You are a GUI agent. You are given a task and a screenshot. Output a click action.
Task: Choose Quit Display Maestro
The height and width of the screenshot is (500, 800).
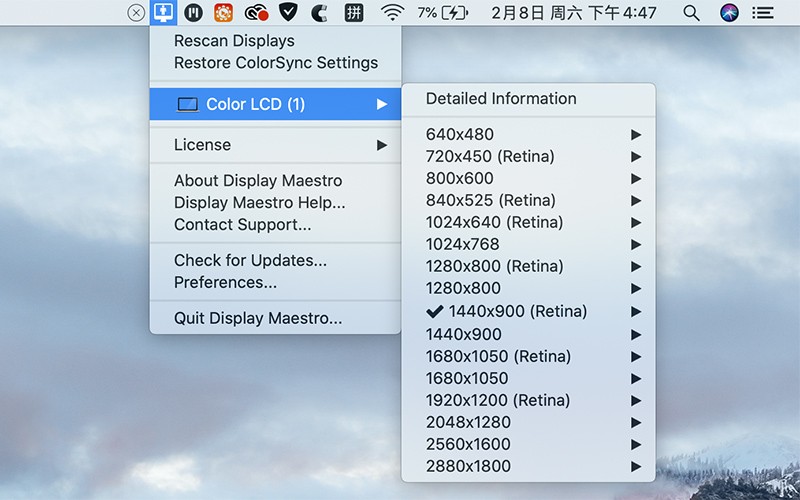point(276,318)
